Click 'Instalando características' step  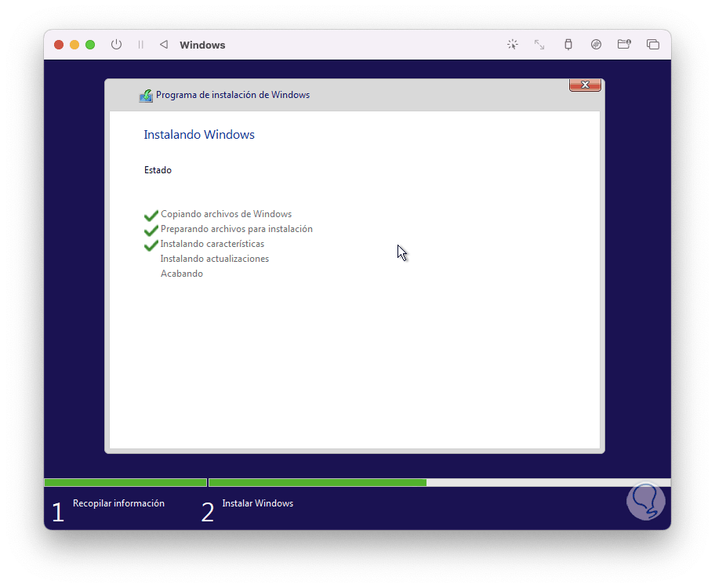(212, 244)
